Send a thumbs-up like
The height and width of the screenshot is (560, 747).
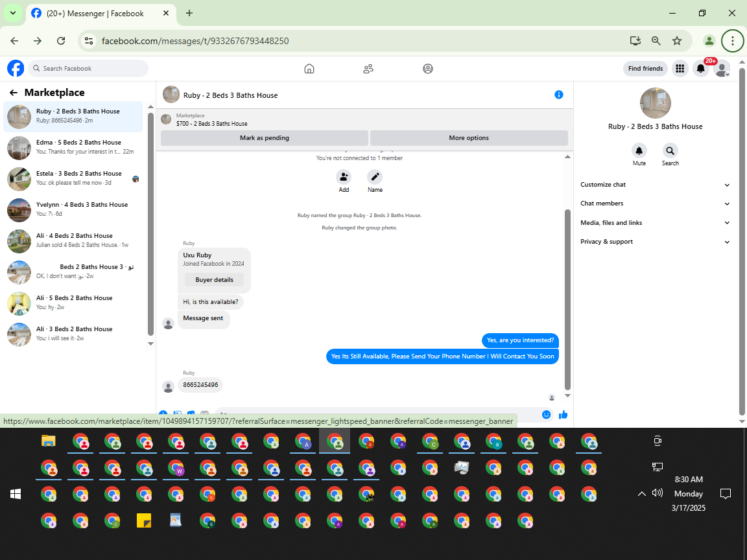(563, 414)
